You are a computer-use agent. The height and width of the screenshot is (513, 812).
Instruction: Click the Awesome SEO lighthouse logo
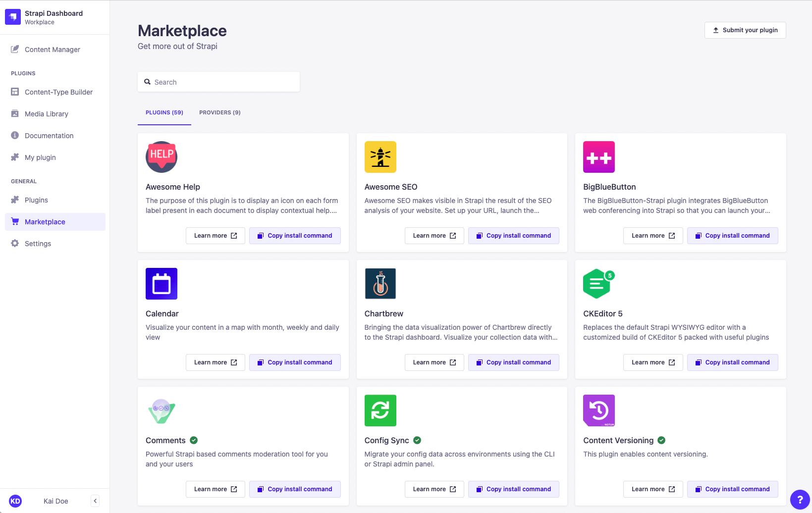click(380, 157)
